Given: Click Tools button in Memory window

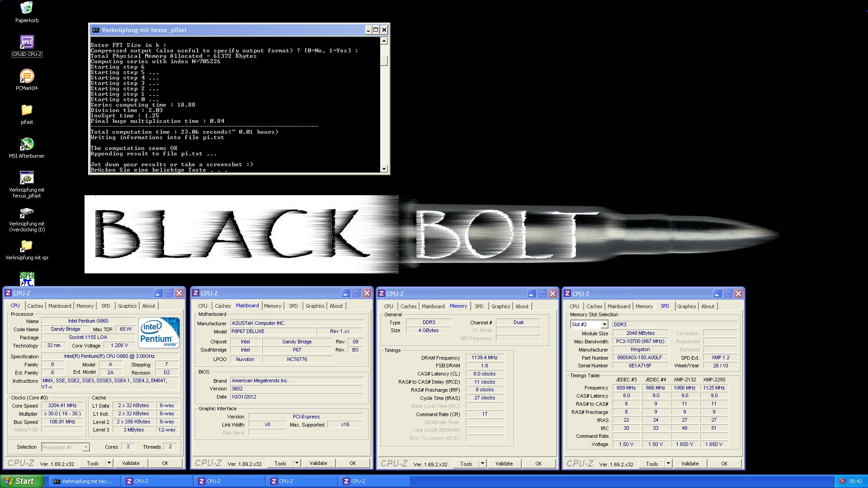Looking at the screenshot, I should click(x=466, y=464).
